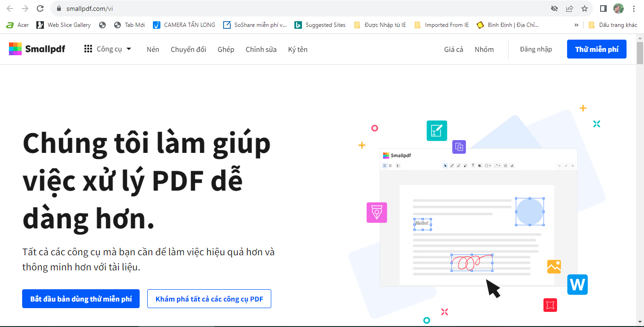Image resolution: width=644 pixels, height=327 pixels.
Task: Expand the Công cụ dropdown arrow
Action: click(x=129, y=49)
